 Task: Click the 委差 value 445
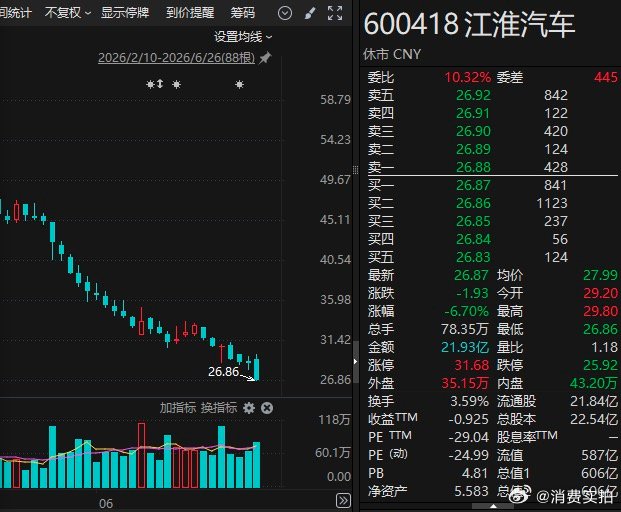(x=606, y=78)
